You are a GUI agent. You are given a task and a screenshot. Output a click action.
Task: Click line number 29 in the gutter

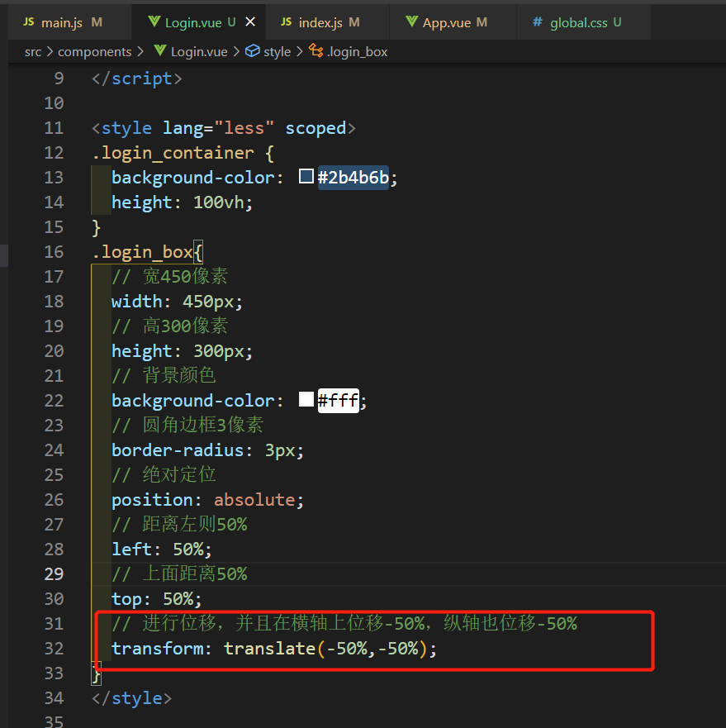pos(54,573)
